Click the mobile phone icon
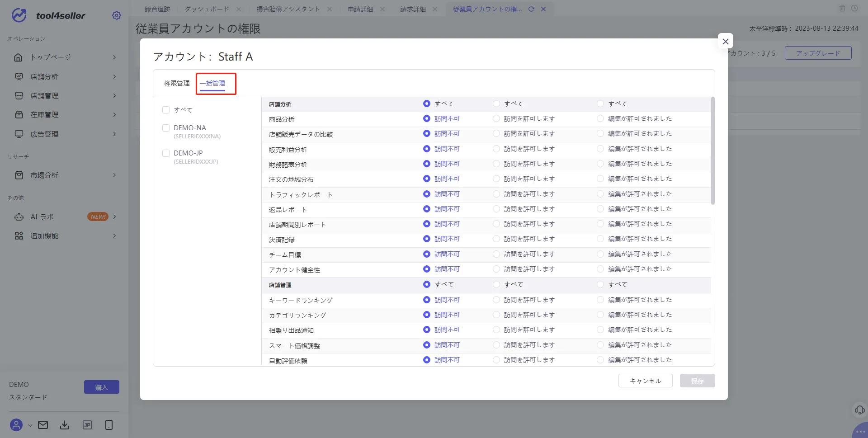Screen dimensions: 868x438 click(109, 425)
